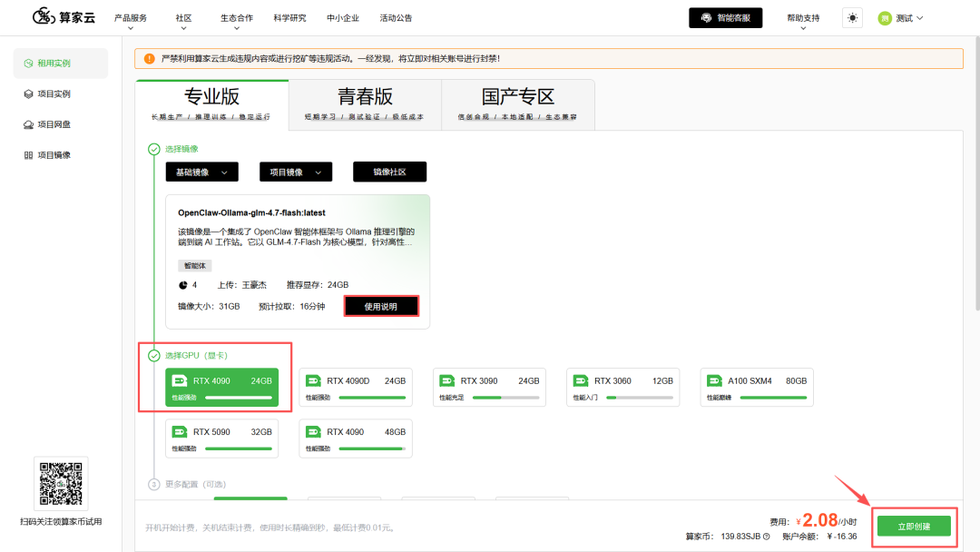Click the green user avatar icon
980x552 pixels.
click(x=885, y=18)
